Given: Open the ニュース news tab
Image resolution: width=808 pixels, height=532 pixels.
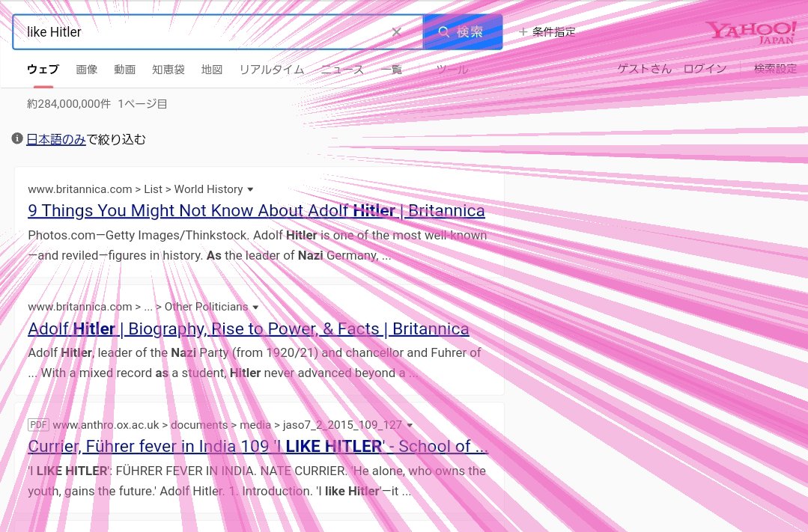Looking at the screenshot, I should pyautogui.click(x=343, y=69).
